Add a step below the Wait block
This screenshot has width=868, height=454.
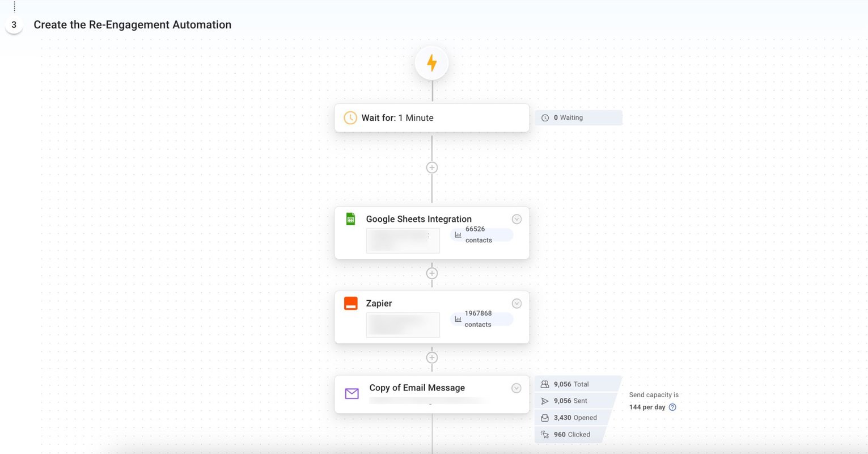pos(432,167)
